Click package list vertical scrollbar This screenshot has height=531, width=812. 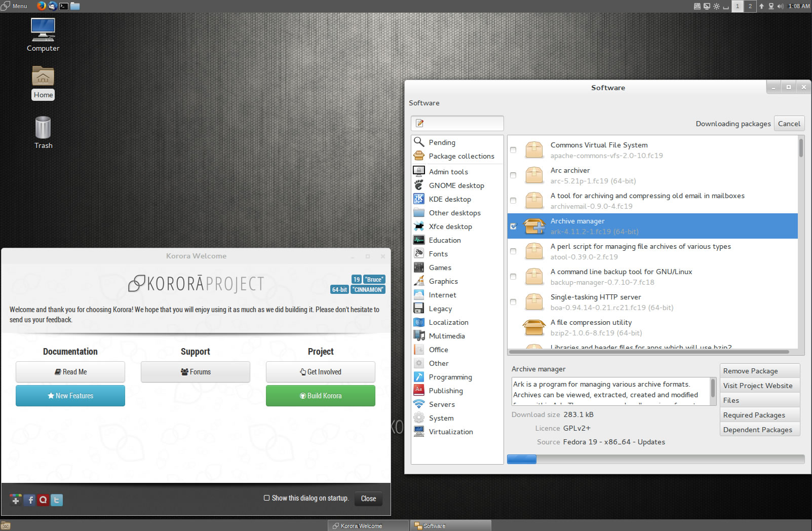tap(801, 147)
